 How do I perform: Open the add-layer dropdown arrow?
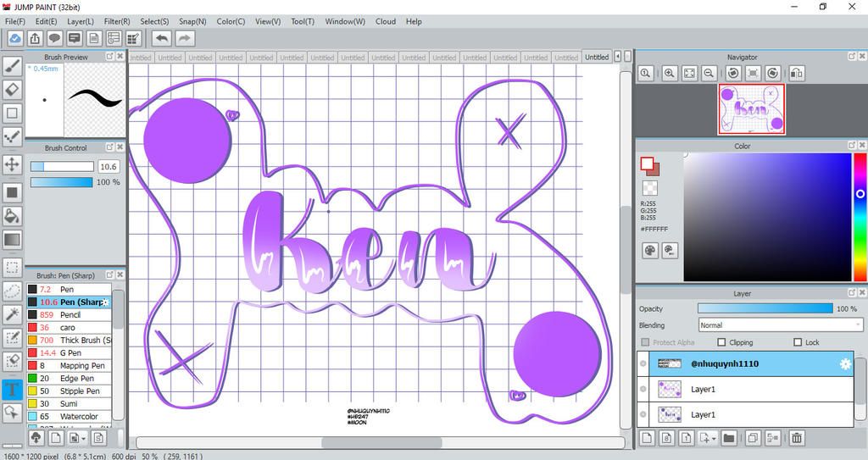[x=714, y=439]
